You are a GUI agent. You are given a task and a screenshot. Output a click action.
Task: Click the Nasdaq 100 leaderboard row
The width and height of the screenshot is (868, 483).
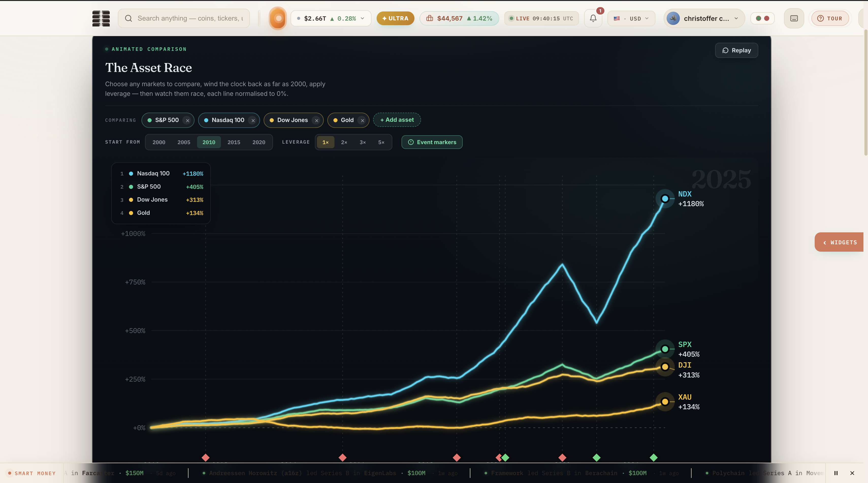coord(162,174)
